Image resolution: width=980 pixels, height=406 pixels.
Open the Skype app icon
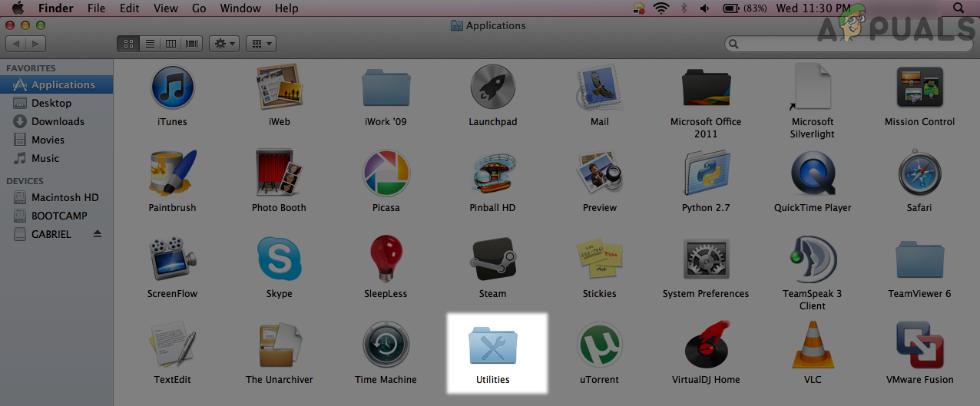tap(279, 259)
